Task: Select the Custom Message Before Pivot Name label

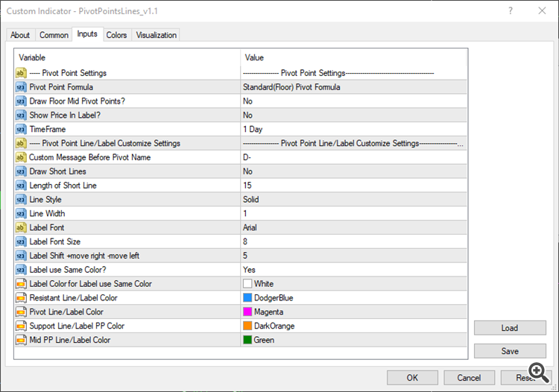Action: pos(90,157)
